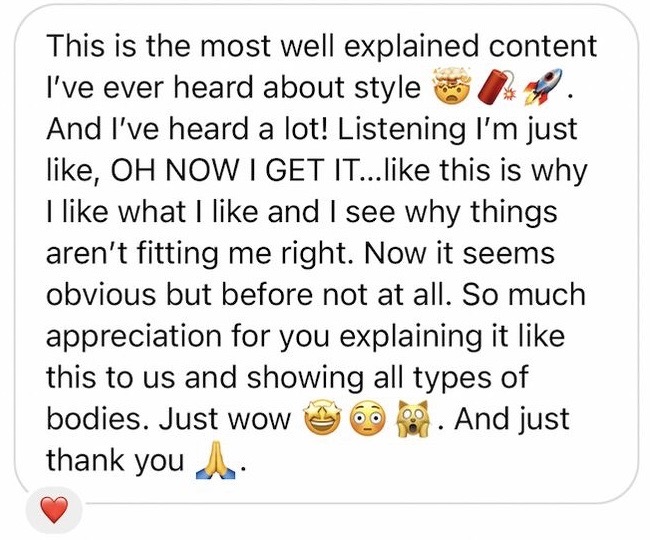Click the word "obvious" in the message
This screenshot has width=650, height=540.
[x=102, y=295]
